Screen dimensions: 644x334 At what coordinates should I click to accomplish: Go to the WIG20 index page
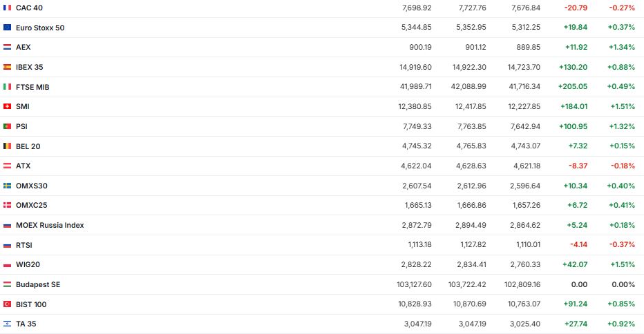click(27, 264)
